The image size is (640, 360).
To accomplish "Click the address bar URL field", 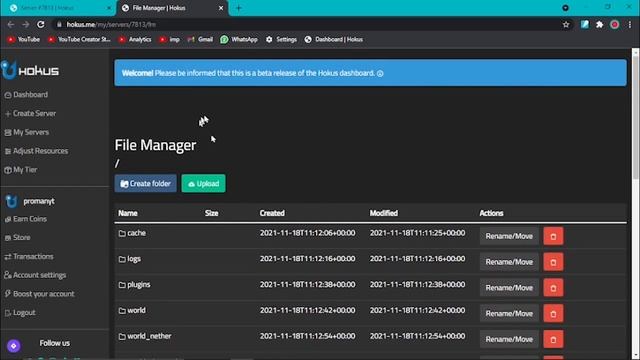I will coord(306,24).
